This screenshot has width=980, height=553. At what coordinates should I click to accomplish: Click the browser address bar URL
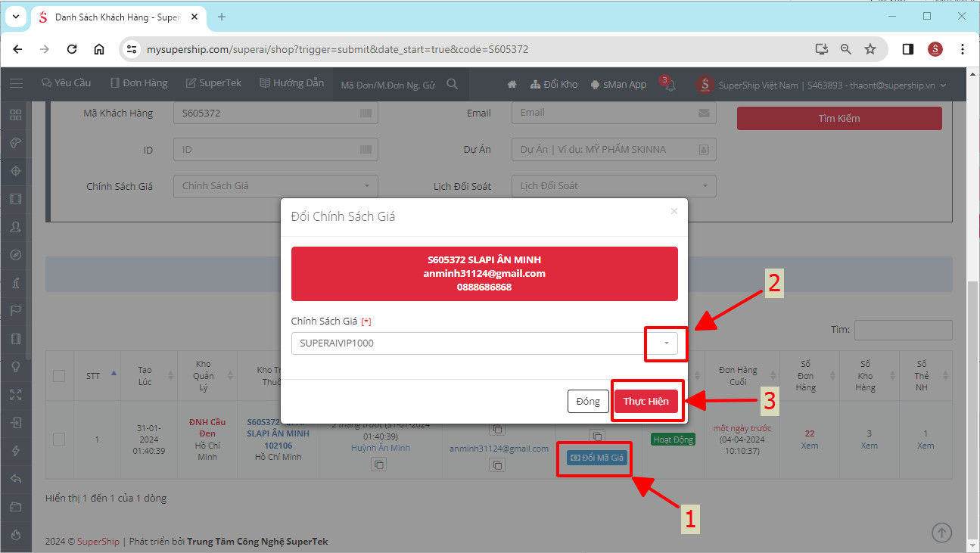tap(338, 49)
